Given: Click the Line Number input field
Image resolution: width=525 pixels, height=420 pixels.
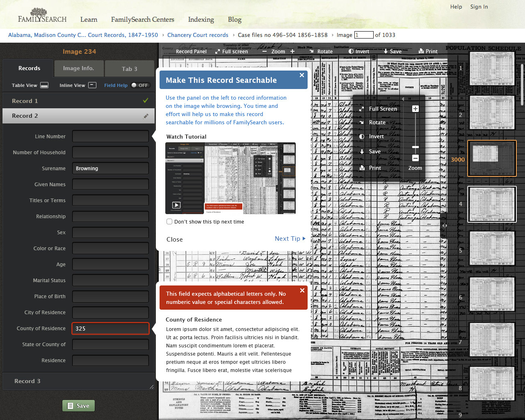Looking at the screenshot, I should [x=110, y=136].
